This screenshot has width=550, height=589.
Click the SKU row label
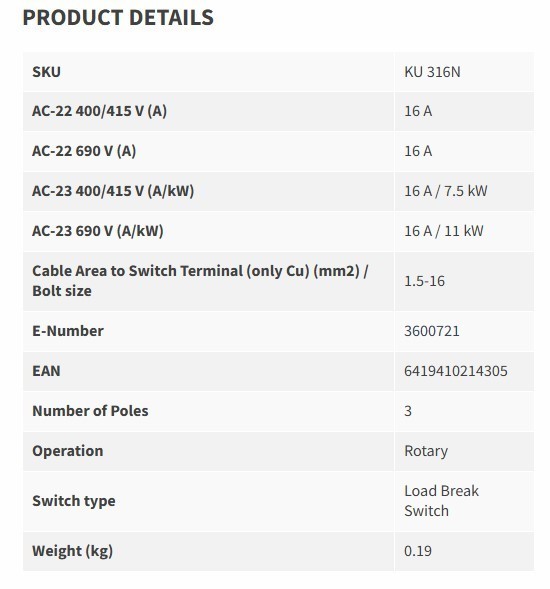click(46, 72)
